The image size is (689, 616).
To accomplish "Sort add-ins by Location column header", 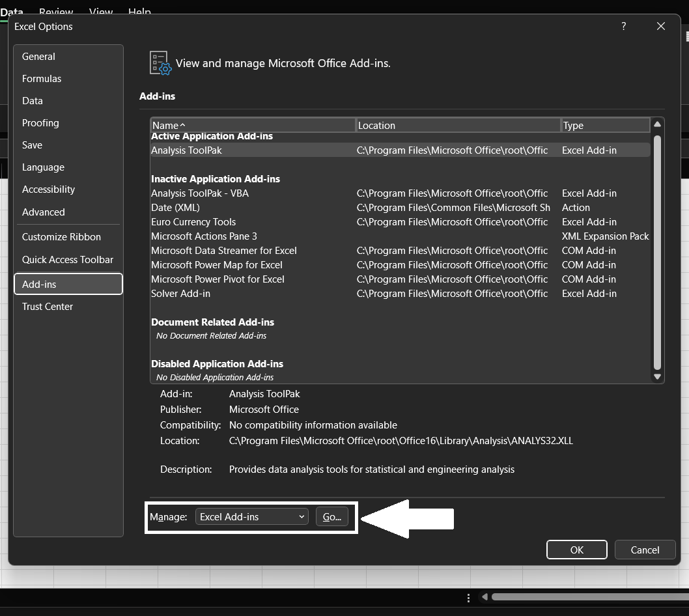I will pyautogui.click(x=458, y=126).
